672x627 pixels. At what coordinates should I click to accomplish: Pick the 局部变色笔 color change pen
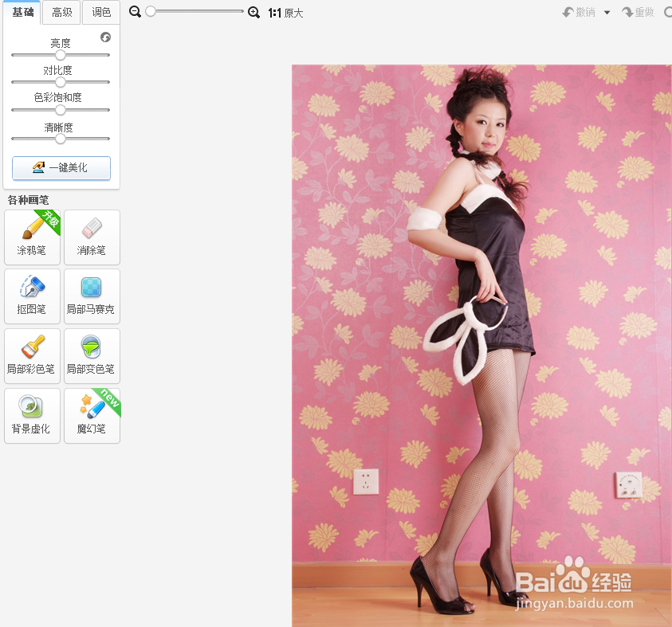(92, 356)
